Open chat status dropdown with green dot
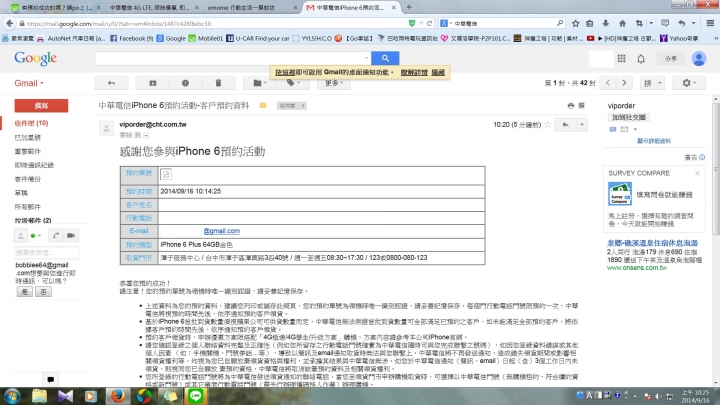This screenshot has height=405, width=720. [35, 236]
